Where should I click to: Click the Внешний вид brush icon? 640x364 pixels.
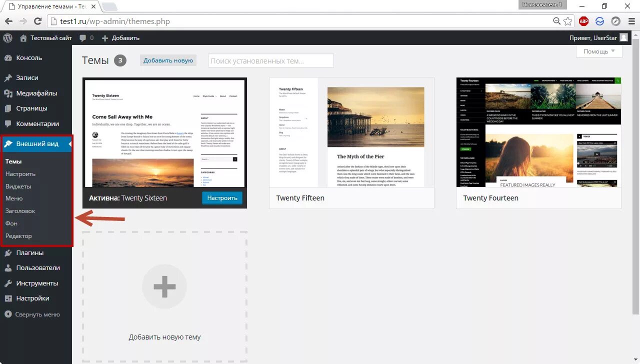(x=8, y=144)
